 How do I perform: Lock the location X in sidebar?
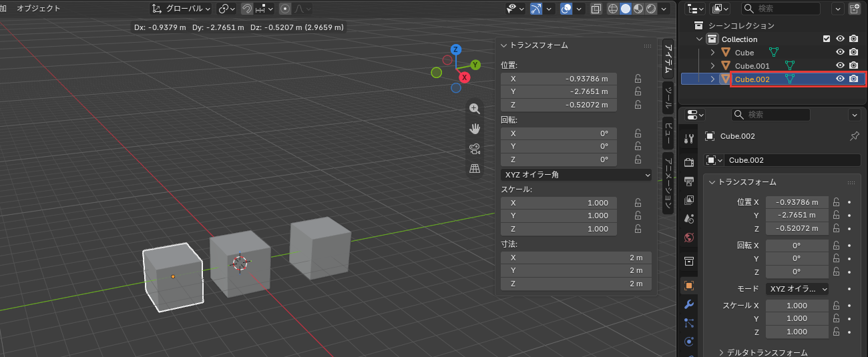click(x=638, y=79)
